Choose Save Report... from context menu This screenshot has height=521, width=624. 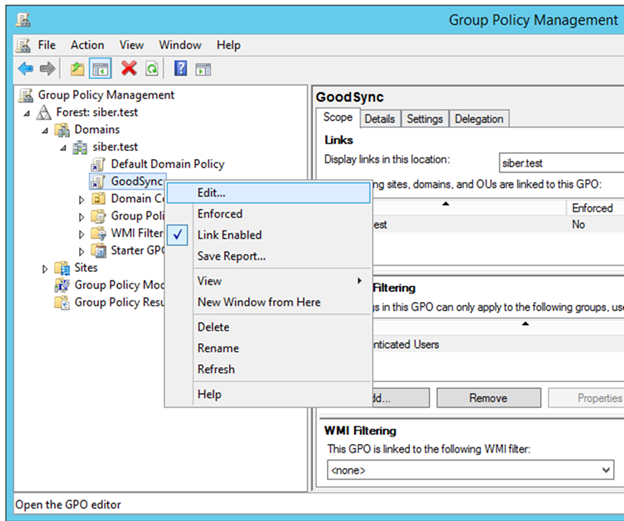[269, 256]
